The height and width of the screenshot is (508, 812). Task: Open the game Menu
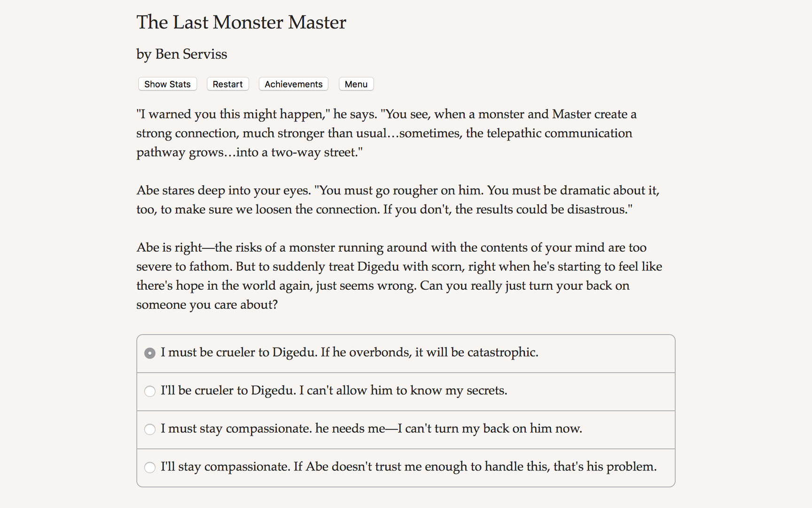tap(356, 84)
